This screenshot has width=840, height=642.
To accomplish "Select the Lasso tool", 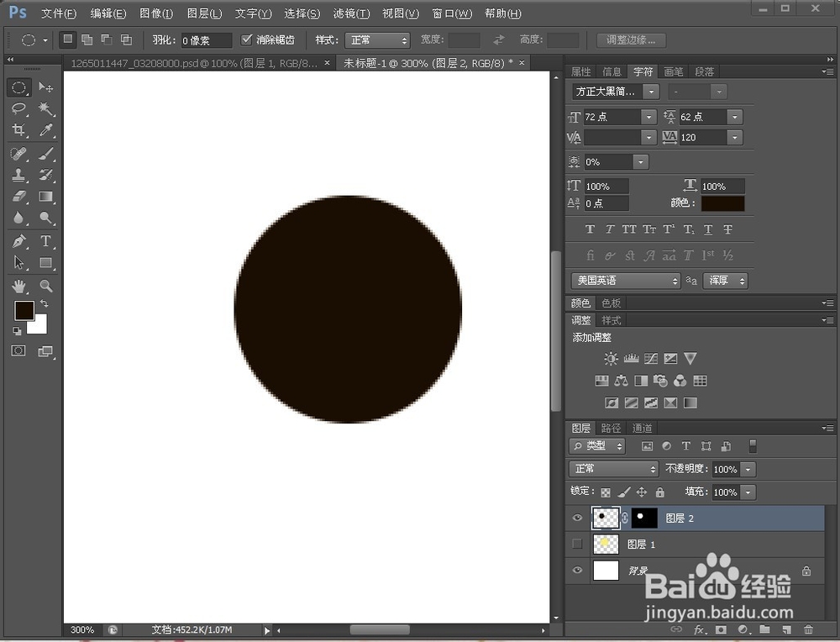I will pos(18,108).
